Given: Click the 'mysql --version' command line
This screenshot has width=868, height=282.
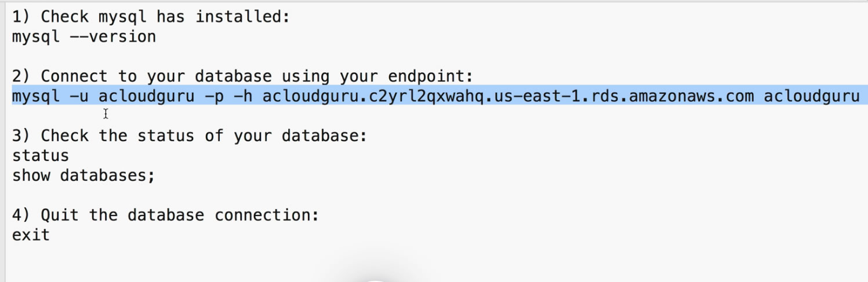Looking at the screenshot, I should coord(84,37).
